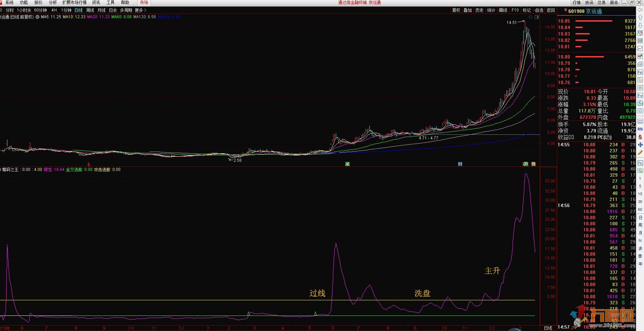The width and height of the screenshot is (644, 331).
Task: Open the 分析 menu
Action: [x=53, y=3]
